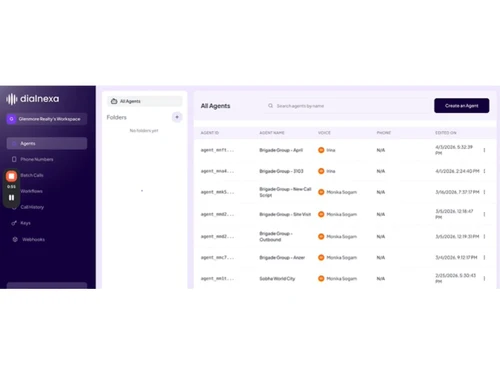Click the All Agents folder icon

[x=114, y=101]
